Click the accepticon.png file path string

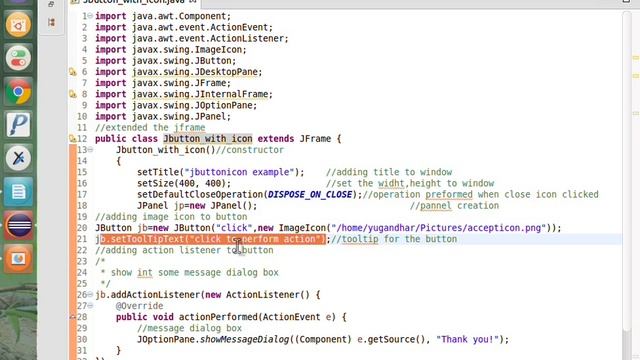click(438, 228)
